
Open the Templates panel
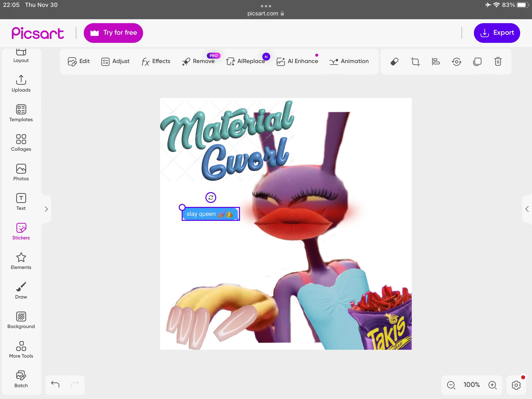pos(21,113)
